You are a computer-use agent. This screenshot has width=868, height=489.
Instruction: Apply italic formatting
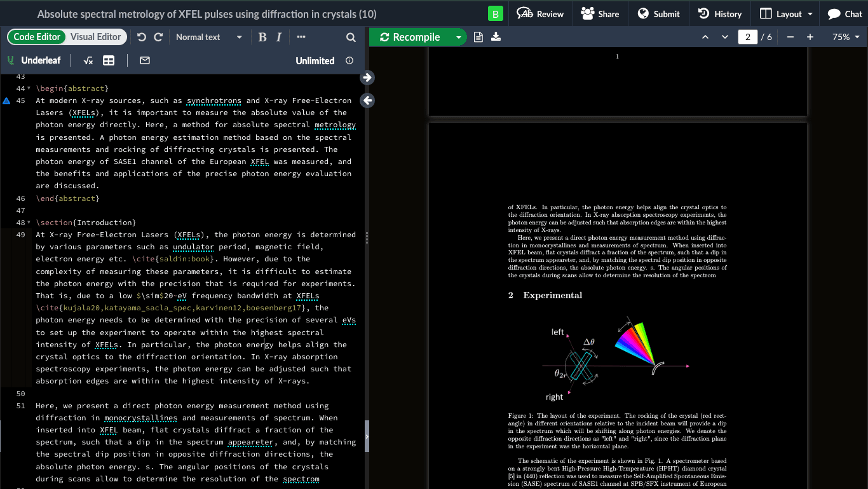(x=278, y=37)
